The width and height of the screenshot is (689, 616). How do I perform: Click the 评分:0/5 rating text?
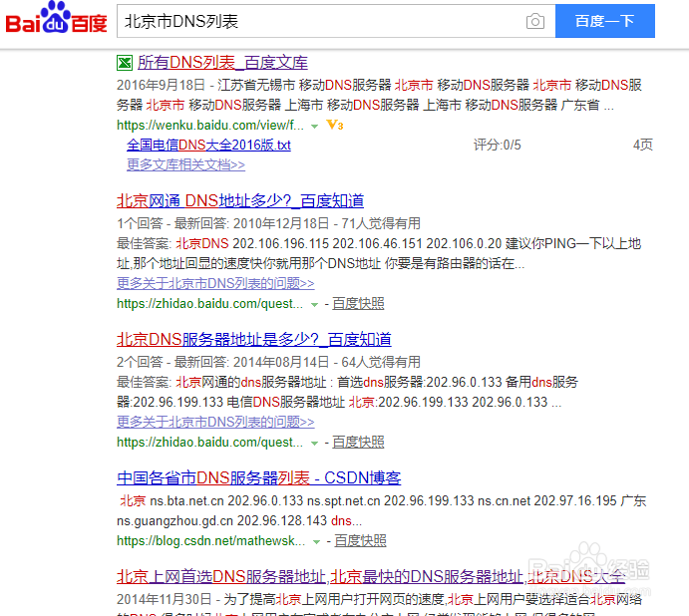click(497, 145)
